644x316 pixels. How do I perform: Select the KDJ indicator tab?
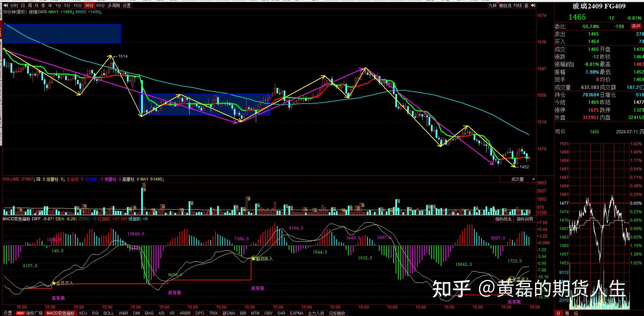click(83, 313)
